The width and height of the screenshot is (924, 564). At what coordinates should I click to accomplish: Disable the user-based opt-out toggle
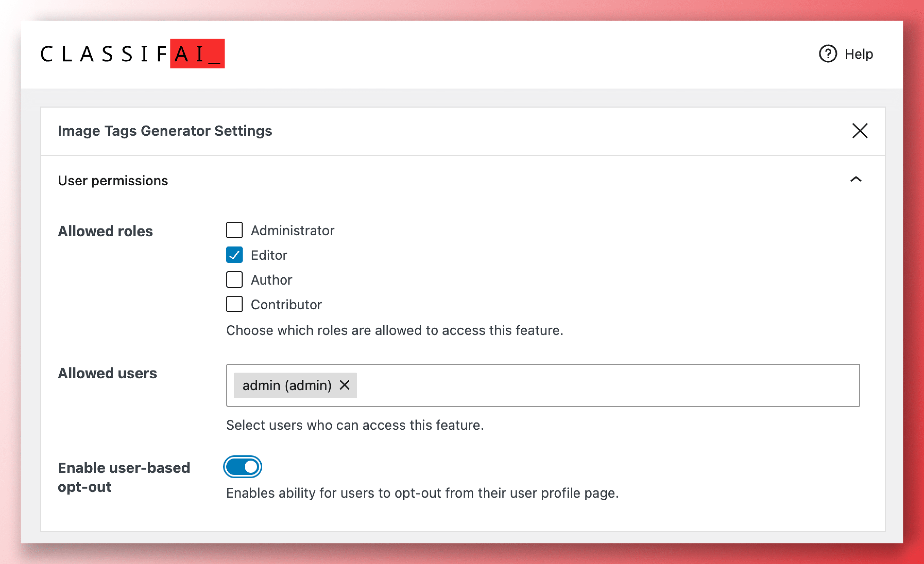(x=243, y=467)
